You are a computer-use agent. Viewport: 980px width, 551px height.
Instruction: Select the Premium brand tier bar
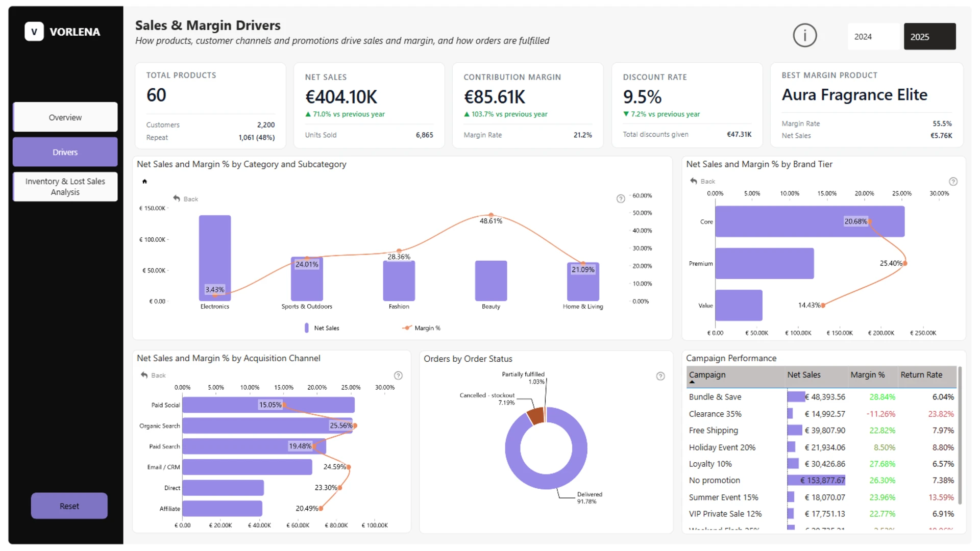[765, 263]
